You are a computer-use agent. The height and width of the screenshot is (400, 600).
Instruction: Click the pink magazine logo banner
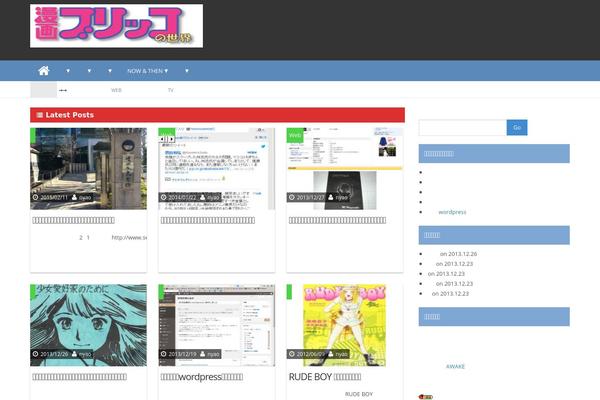coord(116,26)
